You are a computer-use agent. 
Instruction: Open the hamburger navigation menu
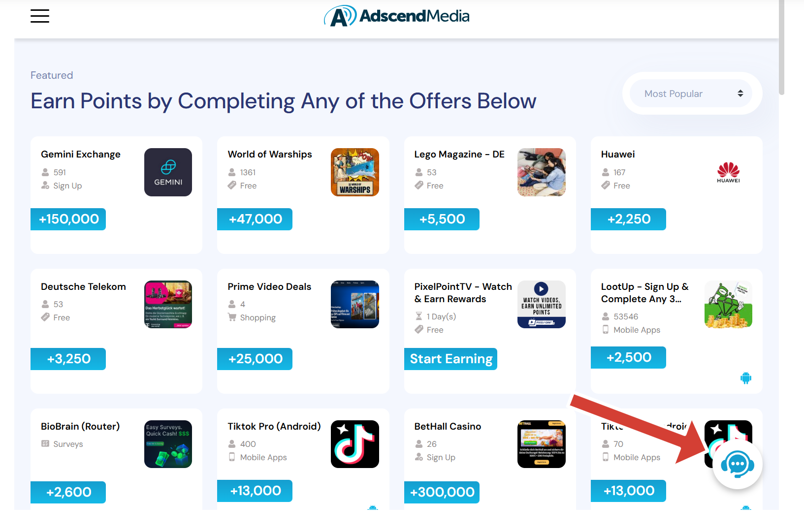click(40, 16)
